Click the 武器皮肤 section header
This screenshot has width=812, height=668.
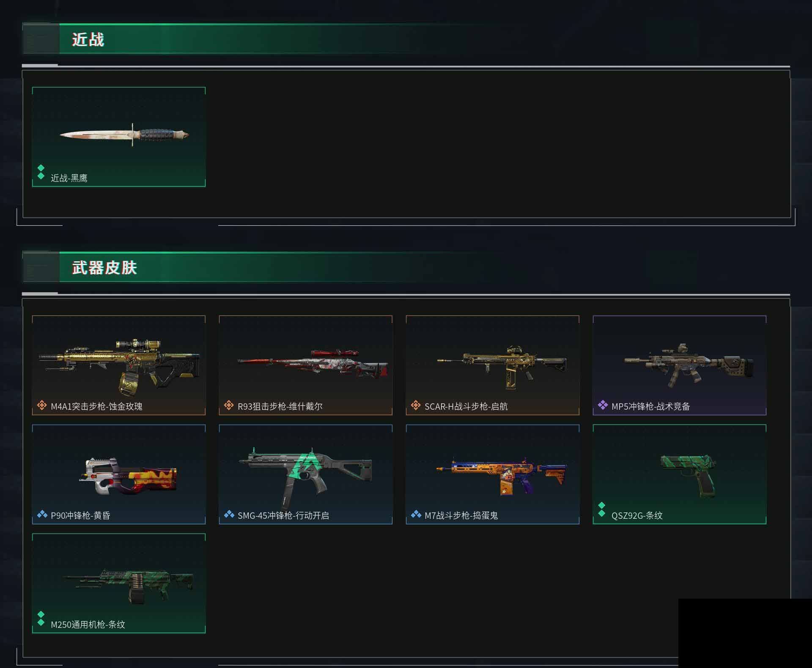(104, 268)
